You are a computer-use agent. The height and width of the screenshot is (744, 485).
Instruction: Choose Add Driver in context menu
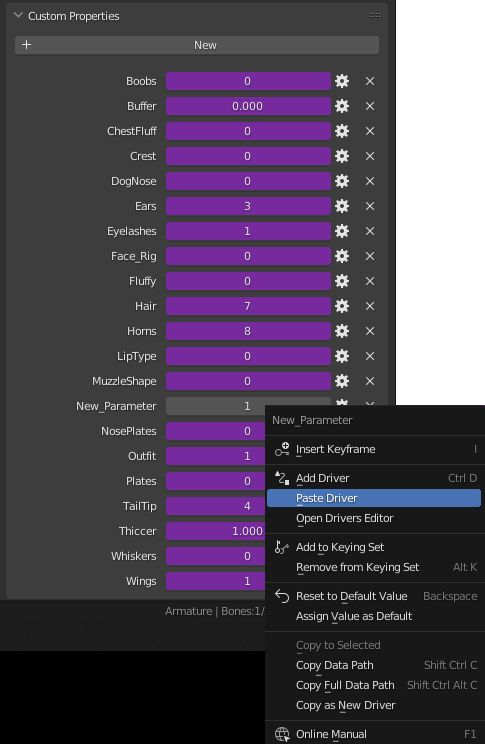pyautogui.click(x=375, y=478)
